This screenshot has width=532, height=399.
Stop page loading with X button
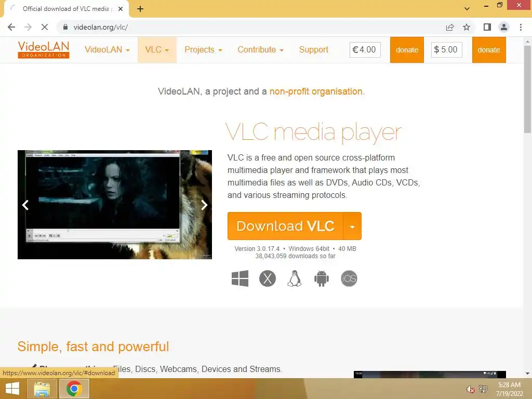(x=45, y=27)
